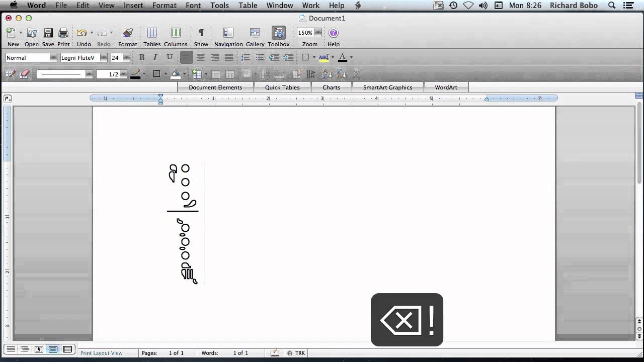Expand the highlight color dropdown arrow
The height and width of the screenshot is (362, 644).
point(333,57)
